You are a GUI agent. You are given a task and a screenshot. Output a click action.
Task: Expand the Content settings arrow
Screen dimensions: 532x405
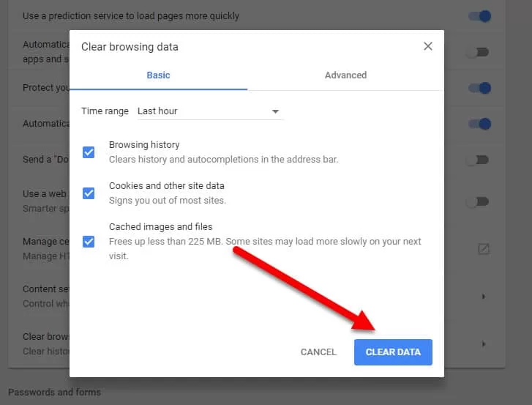pyautogui.click(x=483, y=297)
